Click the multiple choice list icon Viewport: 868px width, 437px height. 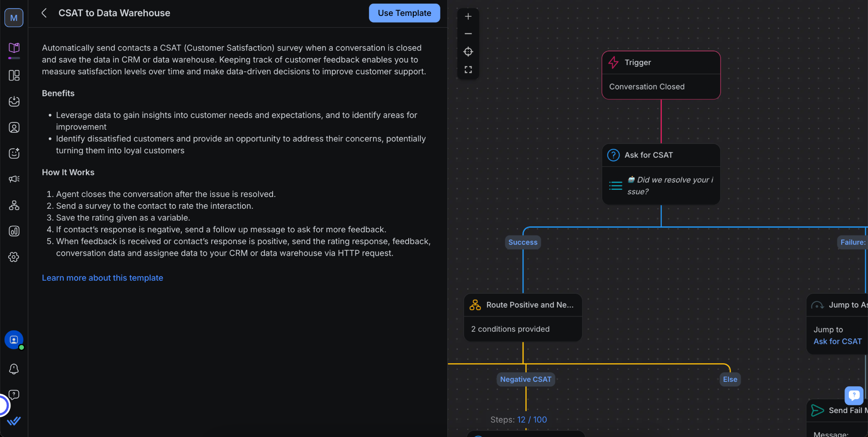point(616,186)
